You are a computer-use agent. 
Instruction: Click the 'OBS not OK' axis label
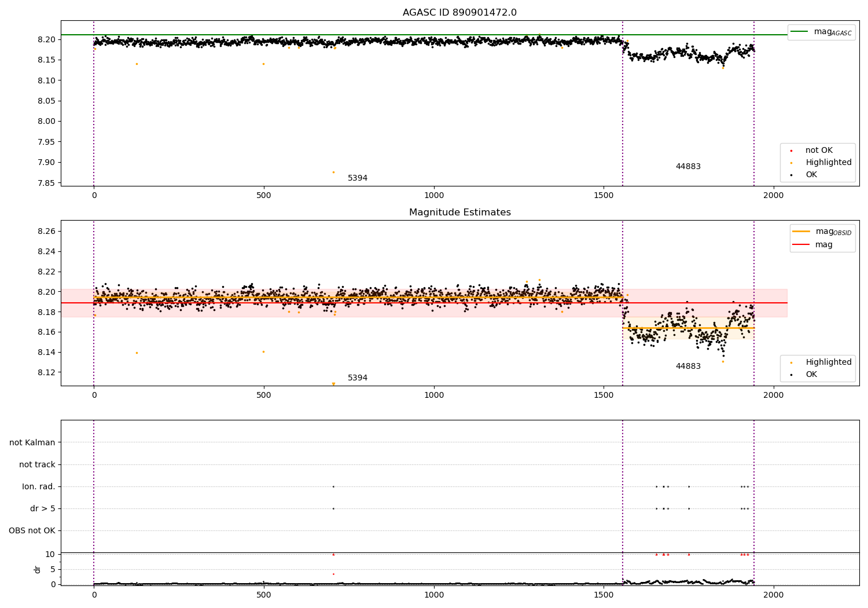pyautogui.click(x=32, y=531)
